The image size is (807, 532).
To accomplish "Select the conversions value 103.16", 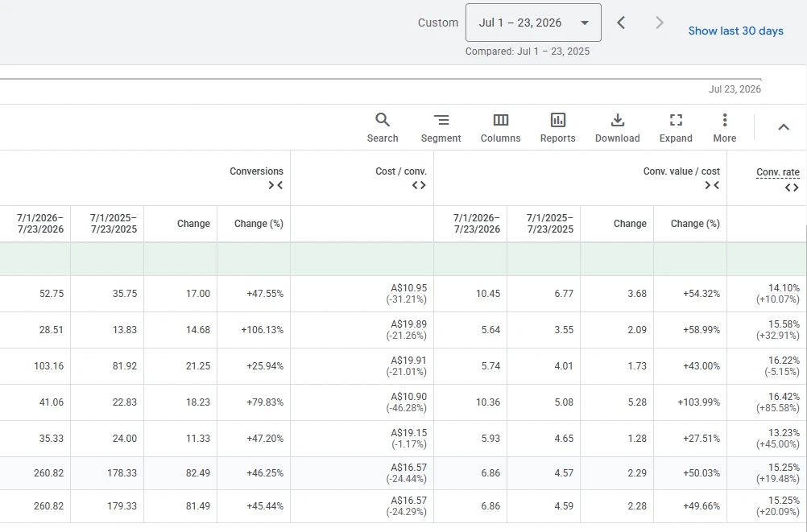I will 49,366.
